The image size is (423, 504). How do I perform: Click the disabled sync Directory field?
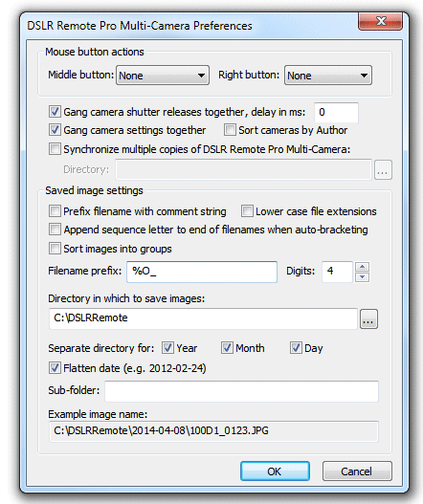(x=243, y=169)
